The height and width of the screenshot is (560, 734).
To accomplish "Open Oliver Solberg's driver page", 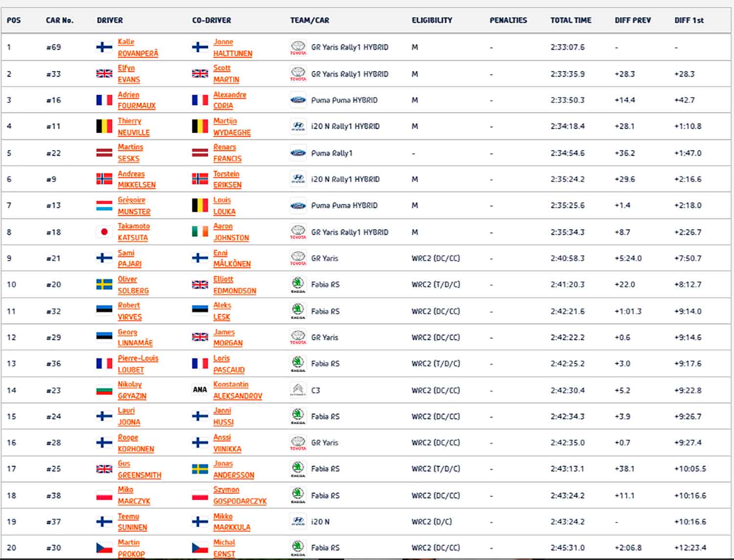I will [x=133, y=284].
